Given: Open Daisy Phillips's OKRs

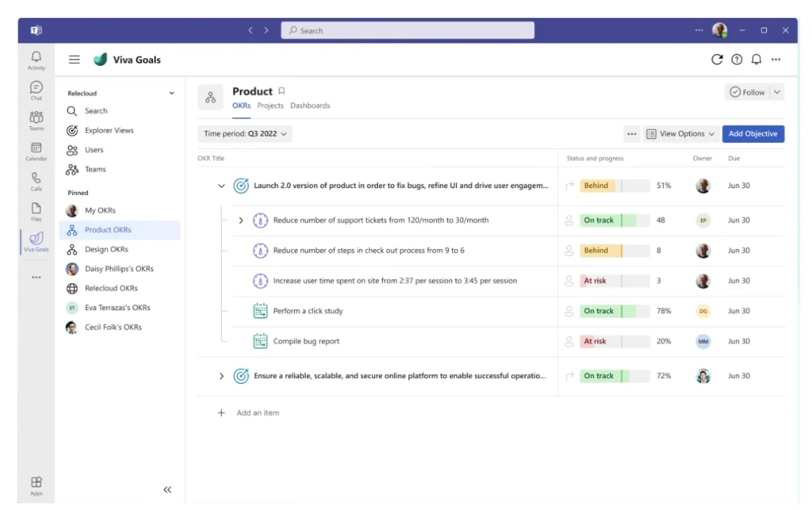Looking at the screenshot, I should click(120, 269).
